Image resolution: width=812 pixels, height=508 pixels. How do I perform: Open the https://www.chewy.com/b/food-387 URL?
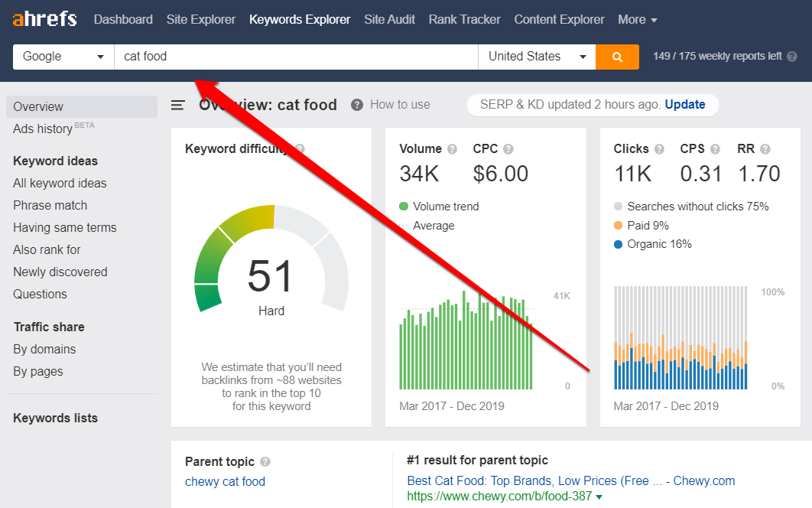click(x=499, y=497)
